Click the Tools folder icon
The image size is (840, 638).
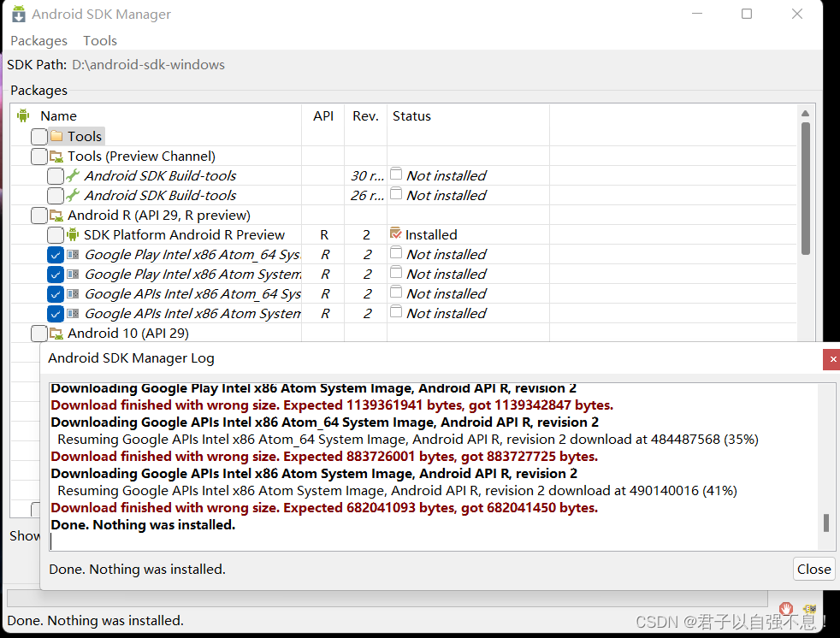tap(56, 136)
